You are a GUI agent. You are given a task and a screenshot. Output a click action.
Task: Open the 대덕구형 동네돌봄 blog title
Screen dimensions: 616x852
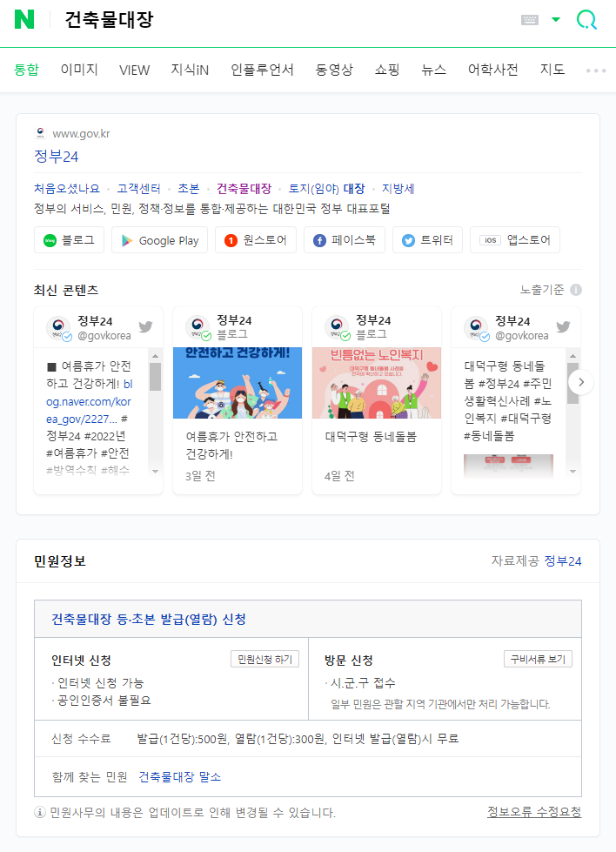coord(371,437)
